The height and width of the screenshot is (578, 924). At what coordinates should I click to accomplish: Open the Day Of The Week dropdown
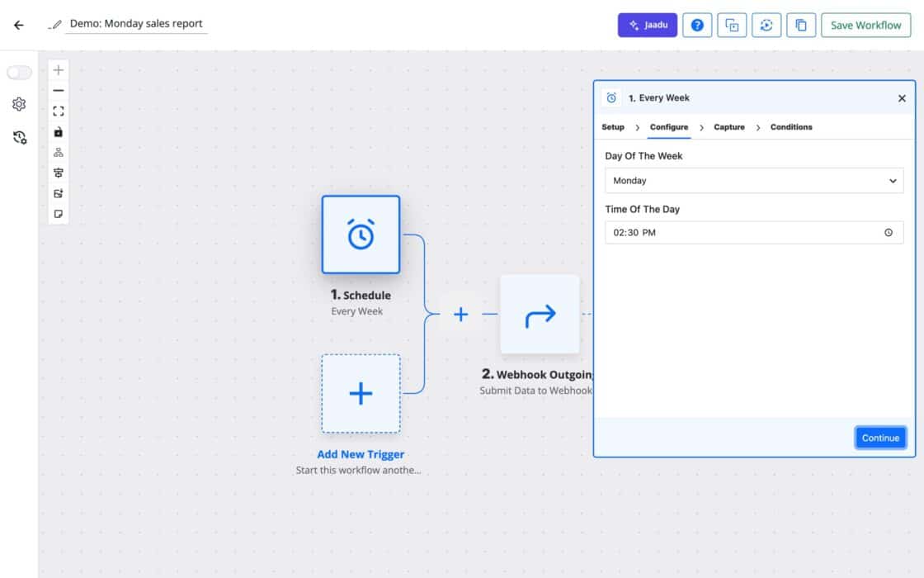[x=754, y=181]
